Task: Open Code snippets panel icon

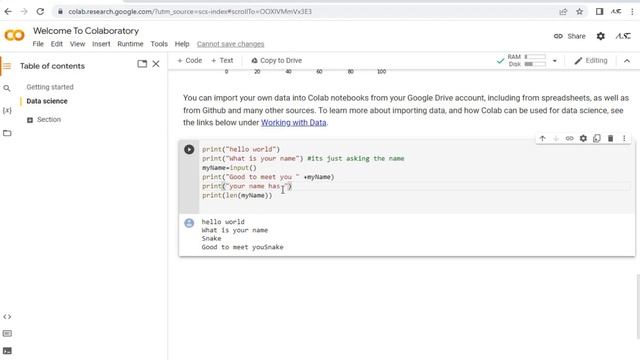Action: (x=7, y=317)
